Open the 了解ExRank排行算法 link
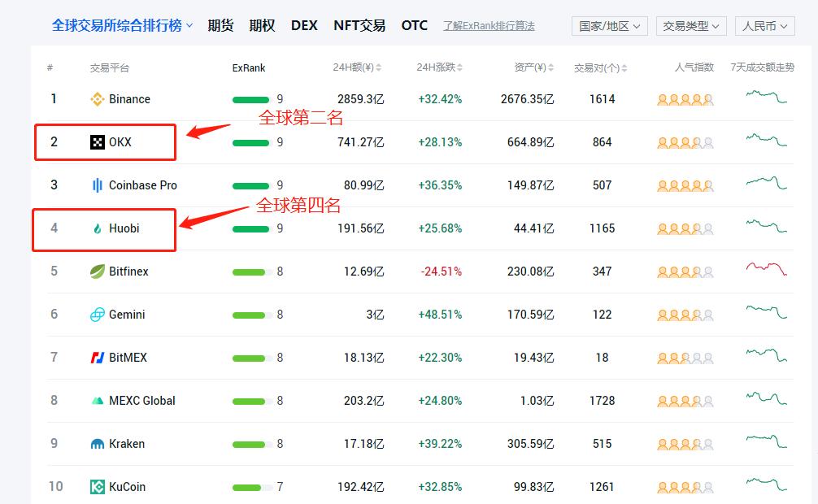This screenshot has width=818, height=504. tap(489, 26)
